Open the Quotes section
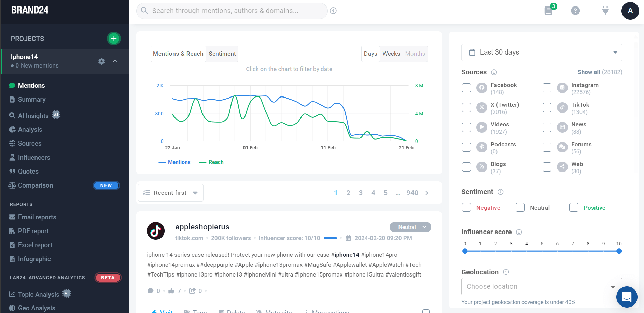The image size is (644, 313). [28, 171]
